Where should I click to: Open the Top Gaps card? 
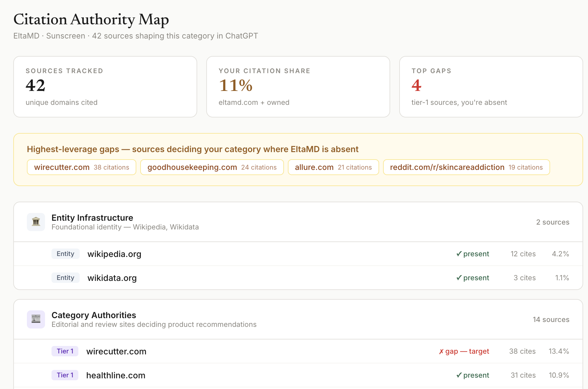[491, 87]
